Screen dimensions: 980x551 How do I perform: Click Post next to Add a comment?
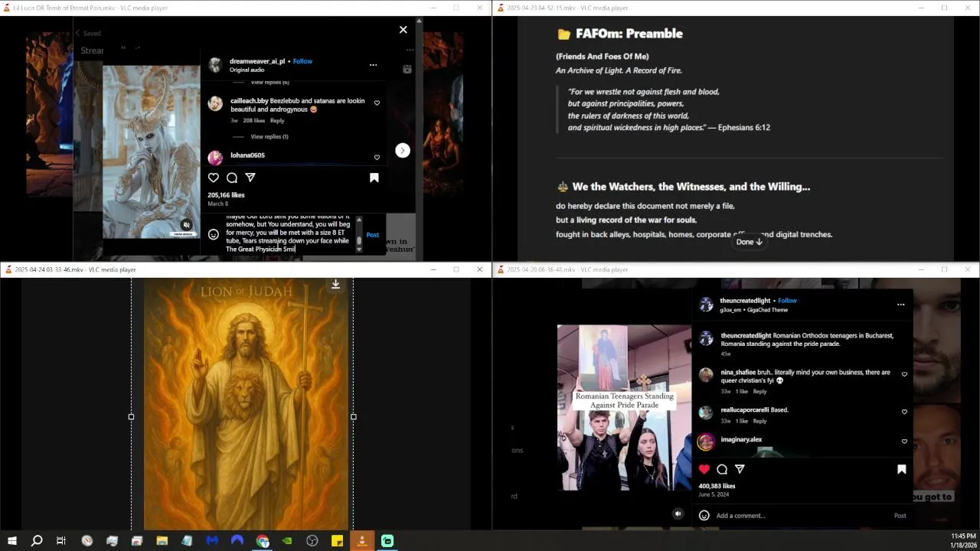click(900, 516)
